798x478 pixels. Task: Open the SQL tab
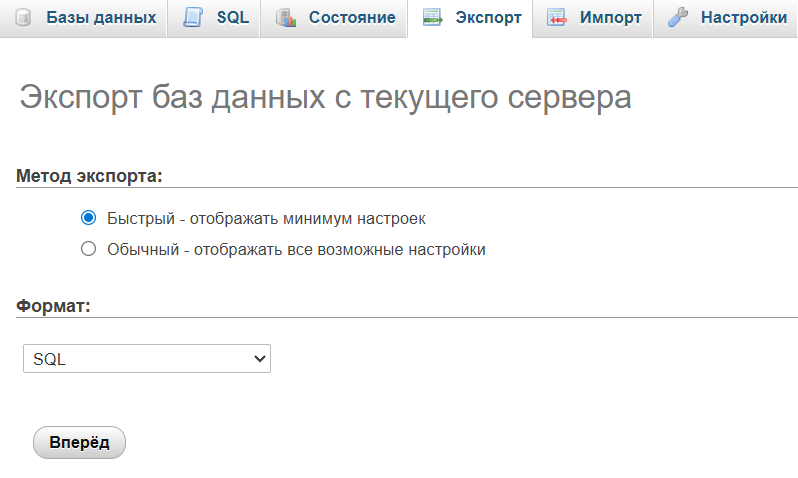pyautogui.click(x=232, y=18)
